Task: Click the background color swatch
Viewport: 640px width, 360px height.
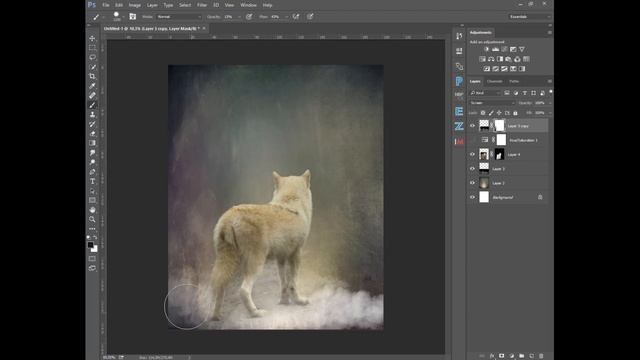Action: pos(95,249)
